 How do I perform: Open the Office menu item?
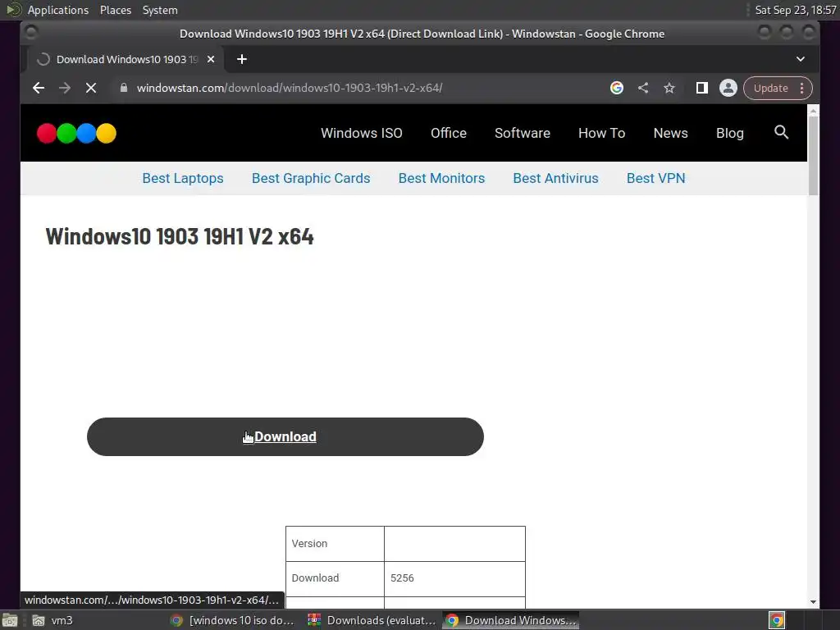click(449, 133)
